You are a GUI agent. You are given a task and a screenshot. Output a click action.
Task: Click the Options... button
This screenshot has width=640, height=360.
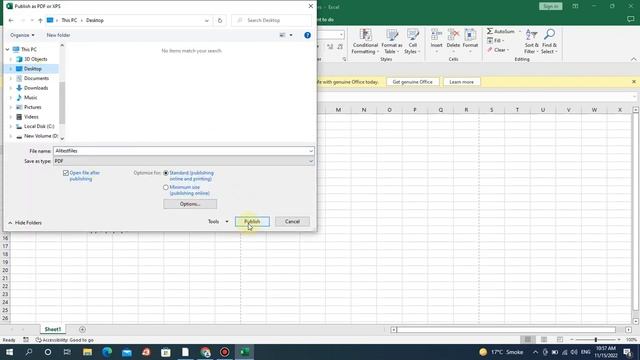click(x=190, y=204)
